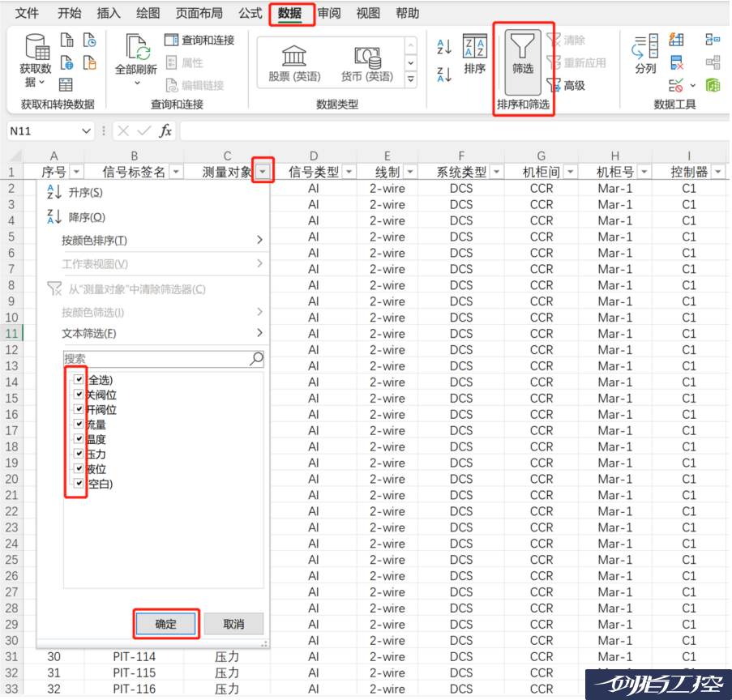Click the 取消 button
Image resolution: width=732 pixels, height=700 pixels.
coord(233,624)
